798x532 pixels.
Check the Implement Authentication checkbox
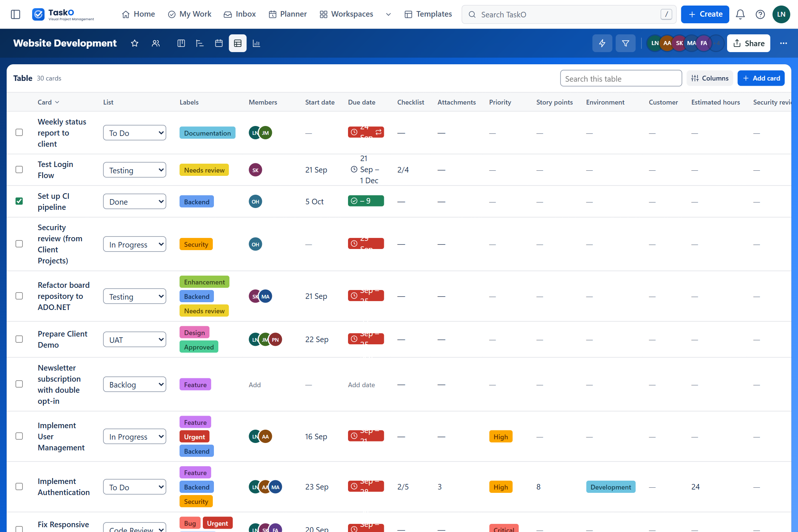pyautogui.click(x=19, y=487)
